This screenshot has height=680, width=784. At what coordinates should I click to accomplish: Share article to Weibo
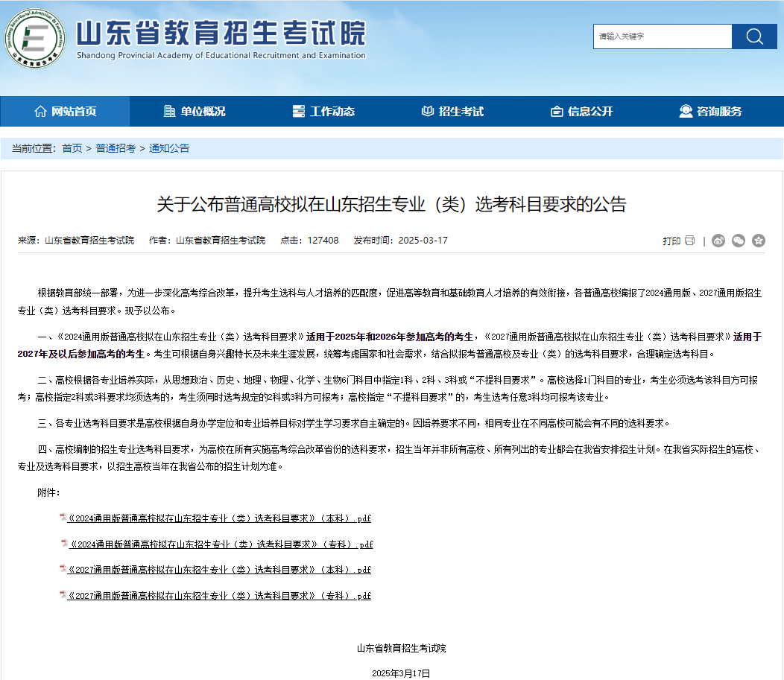click(718, 241)
